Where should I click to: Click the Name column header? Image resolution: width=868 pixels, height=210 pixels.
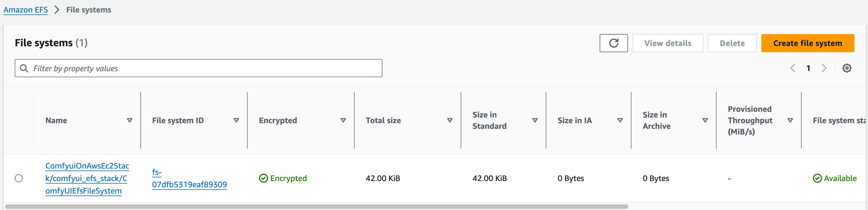click(56, 120)
